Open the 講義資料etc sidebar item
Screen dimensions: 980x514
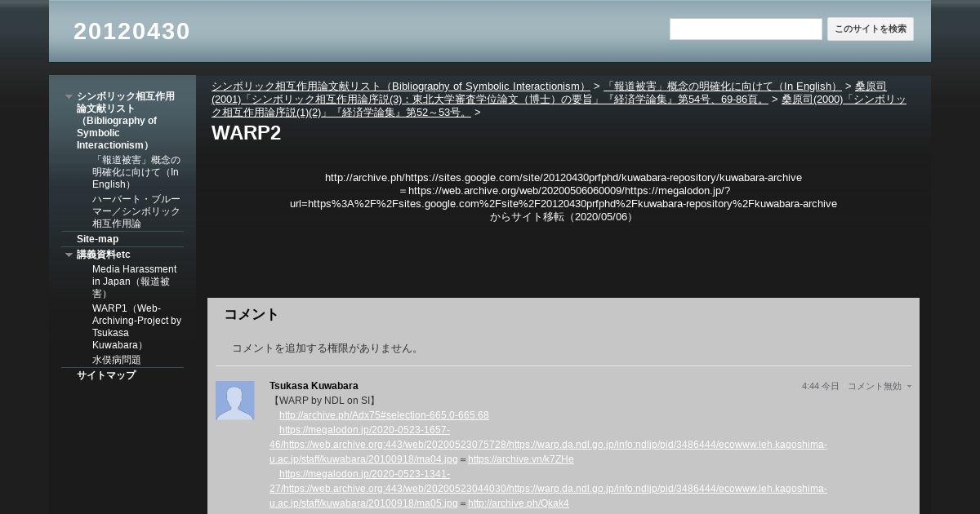point(104,255)
